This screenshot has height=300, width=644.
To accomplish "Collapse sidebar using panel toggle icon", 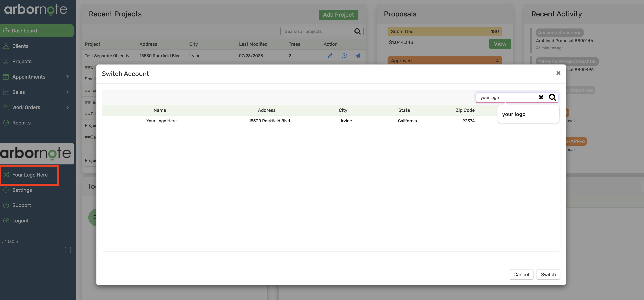I will (68, 250).
